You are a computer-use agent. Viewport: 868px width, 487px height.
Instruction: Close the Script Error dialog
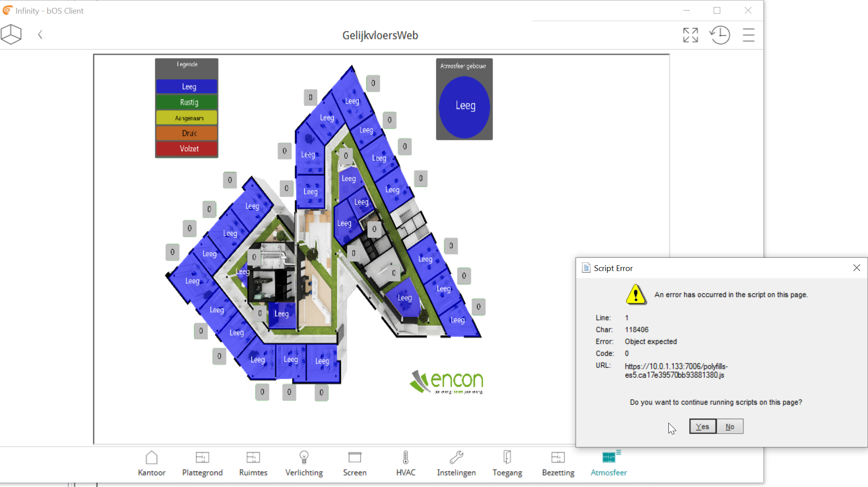click(x=856, y=268)
